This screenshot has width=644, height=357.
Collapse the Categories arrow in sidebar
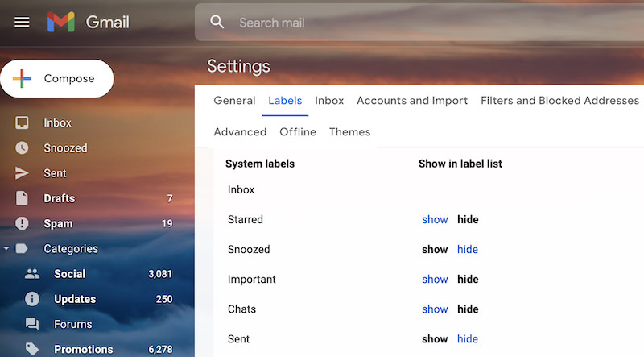tap(6, 248)
